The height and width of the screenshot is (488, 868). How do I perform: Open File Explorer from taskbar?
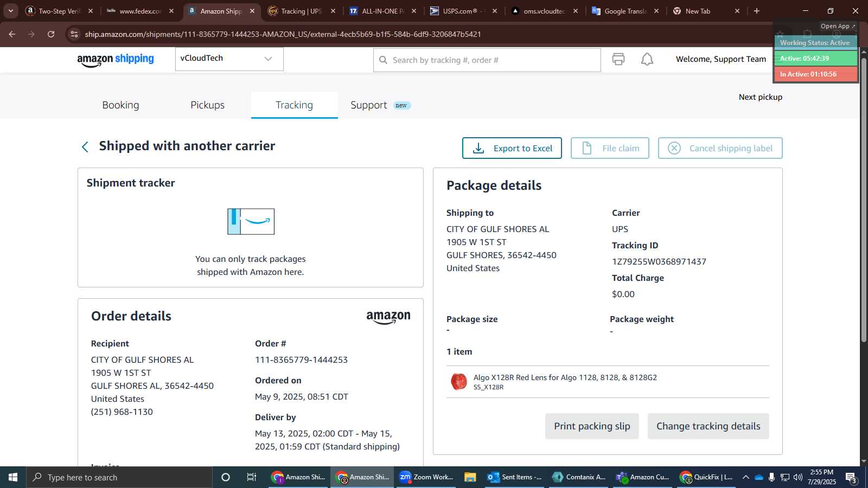point(470,477)
